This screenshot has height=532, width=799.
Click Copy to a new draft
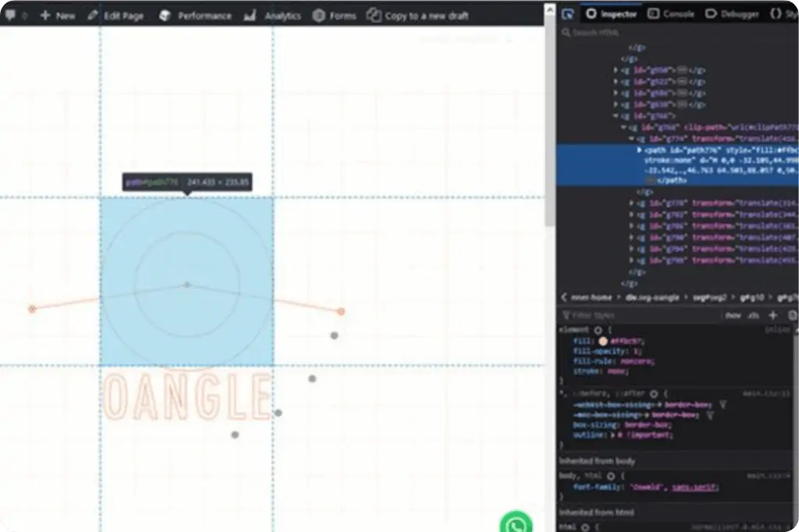(417, 16)
